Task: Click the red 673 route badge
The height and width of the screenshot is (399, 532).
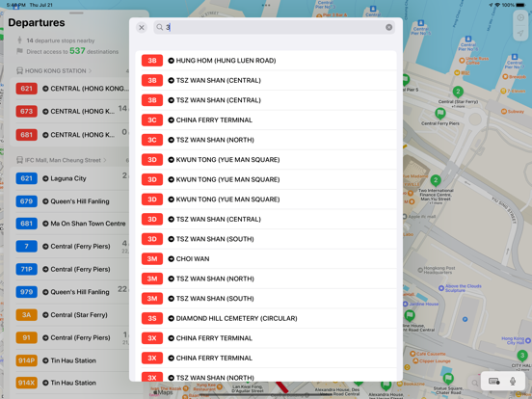Action: (x=26, y=111)
